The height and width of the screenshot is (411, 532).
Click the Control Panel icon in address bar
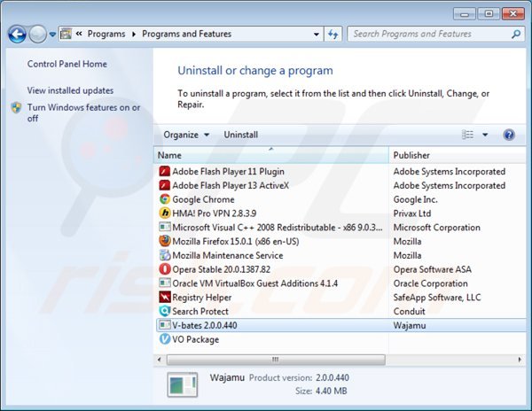click(66, 34)
